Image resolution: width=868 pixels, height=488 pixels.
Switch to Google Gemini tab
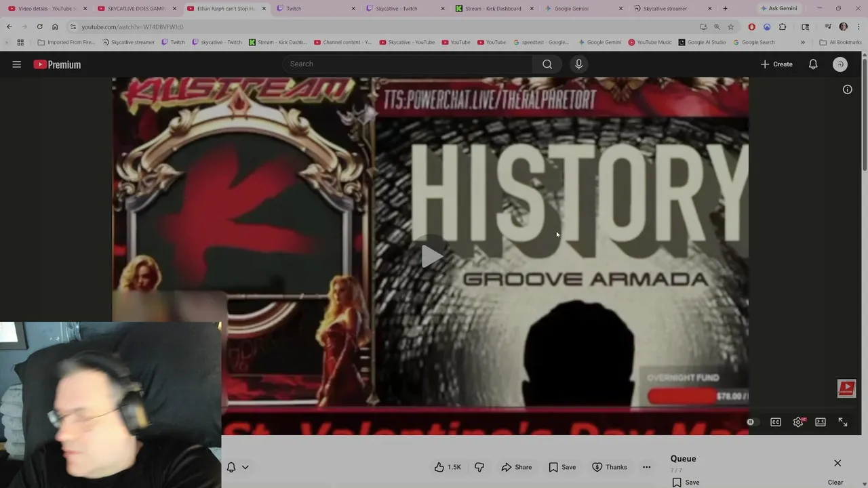click(x=584, y=9)
